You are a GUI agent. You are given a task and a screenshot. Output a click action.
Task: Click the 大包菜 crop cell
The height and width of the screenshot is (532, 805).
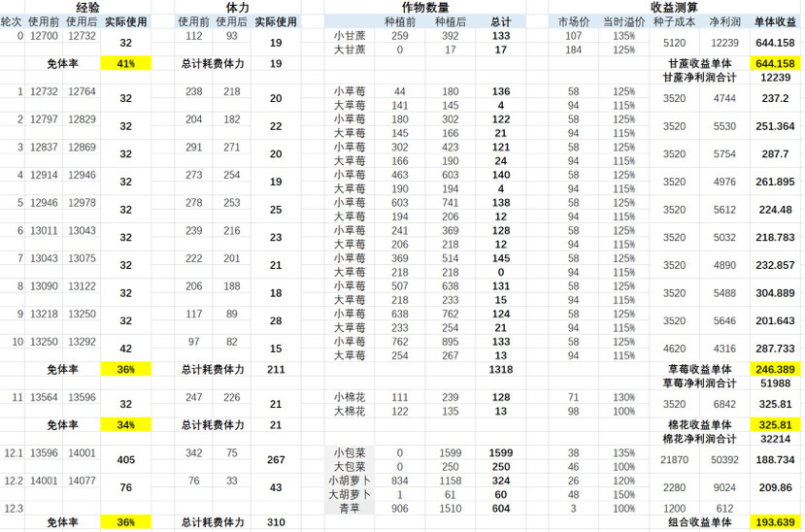click(350, 467)
